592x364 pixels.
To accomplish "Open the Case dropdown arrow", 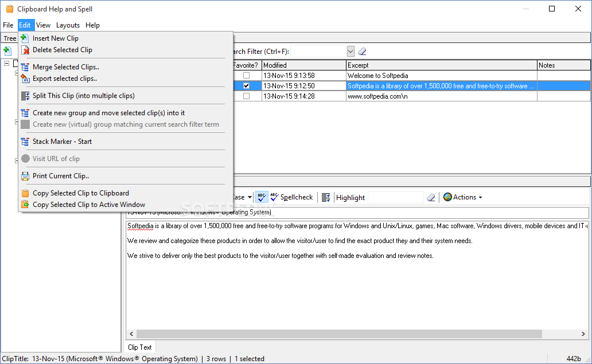I will coord(250,197).
